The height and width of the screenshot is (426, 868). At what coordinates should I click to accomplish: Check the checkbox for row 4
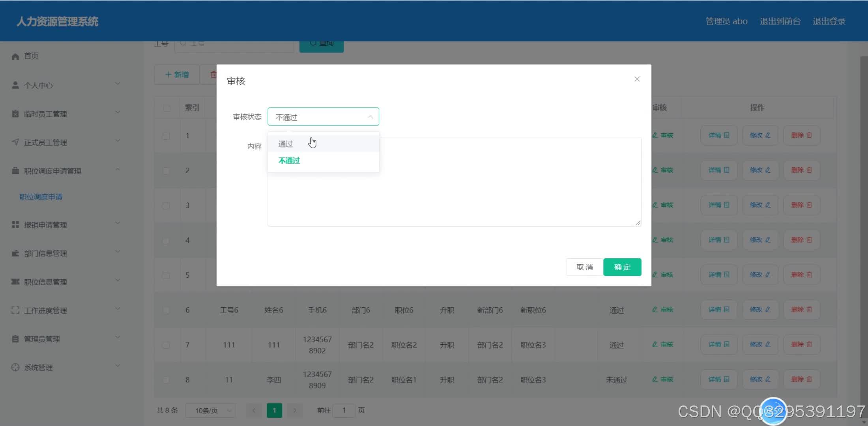pos(166,240)
